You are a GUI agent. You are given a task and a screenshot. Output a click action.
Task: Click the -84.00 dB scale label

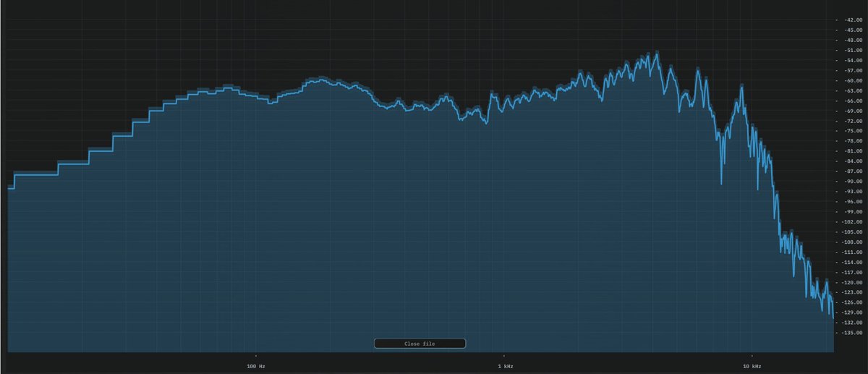(x=852, y=161)
